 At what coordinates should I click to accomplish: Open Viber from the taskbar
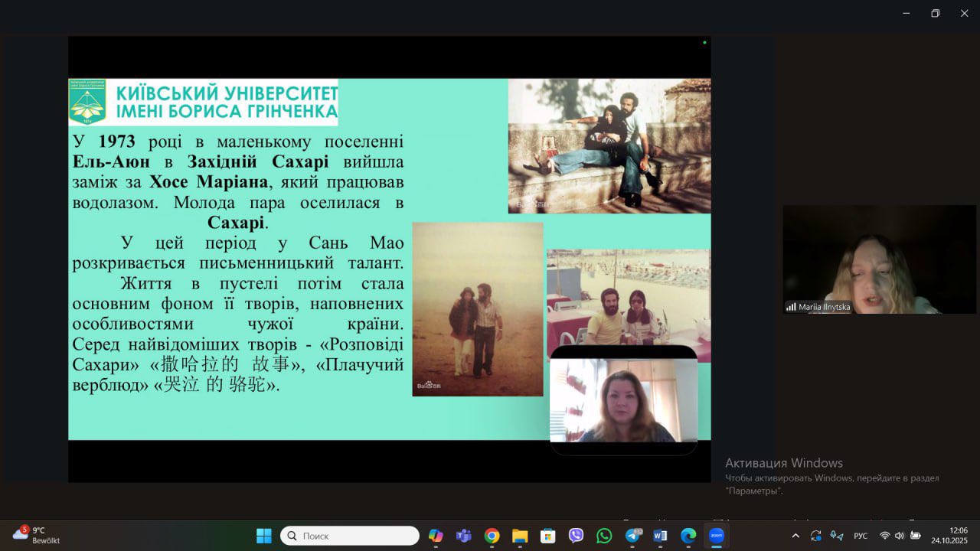(x=576, y=536)
